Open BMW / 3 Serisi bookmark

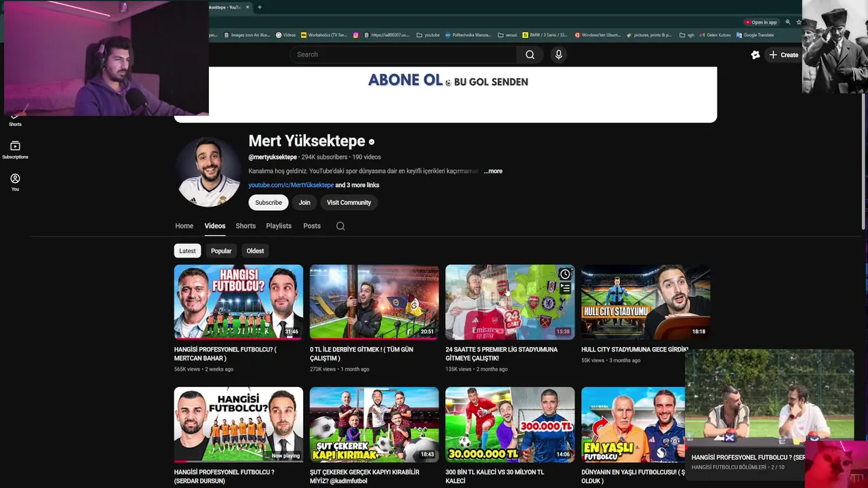pos(545,35)
